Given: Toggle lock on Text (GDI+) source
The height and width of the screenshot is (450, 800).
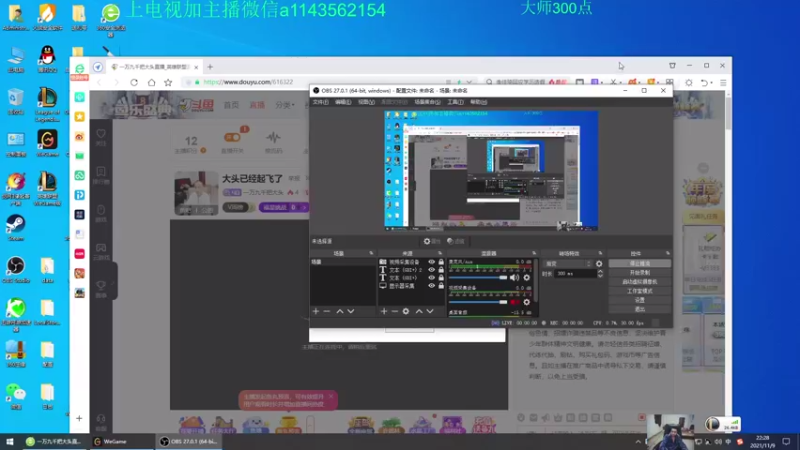Looking at the screenshot, I should click(x=441, y=278).
